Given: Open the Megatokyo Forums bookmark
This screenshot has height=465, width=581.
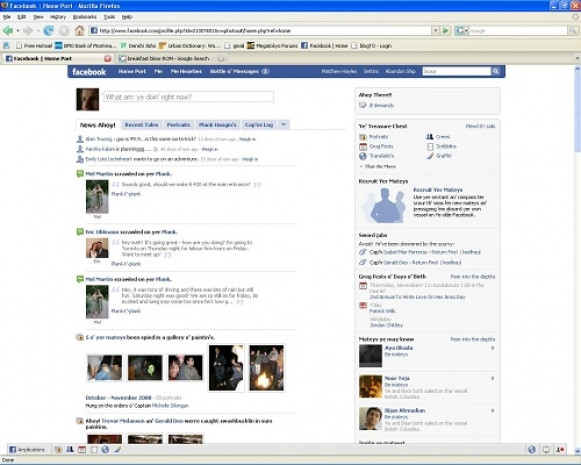Looking at the screenshot, I should (x=272, y=46).
